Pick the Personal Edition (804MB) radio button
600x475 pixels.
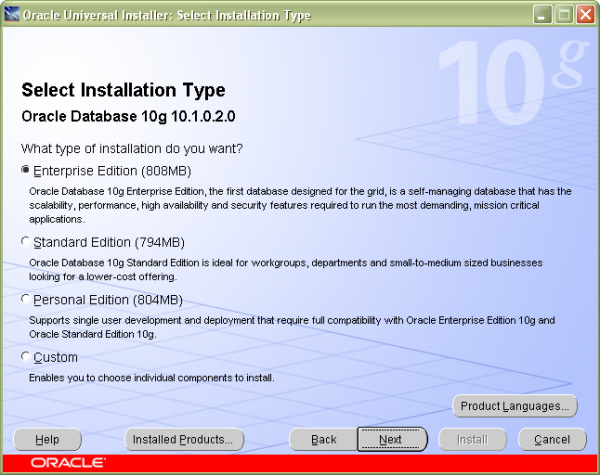pyautogui.click(x=25, y=299)
